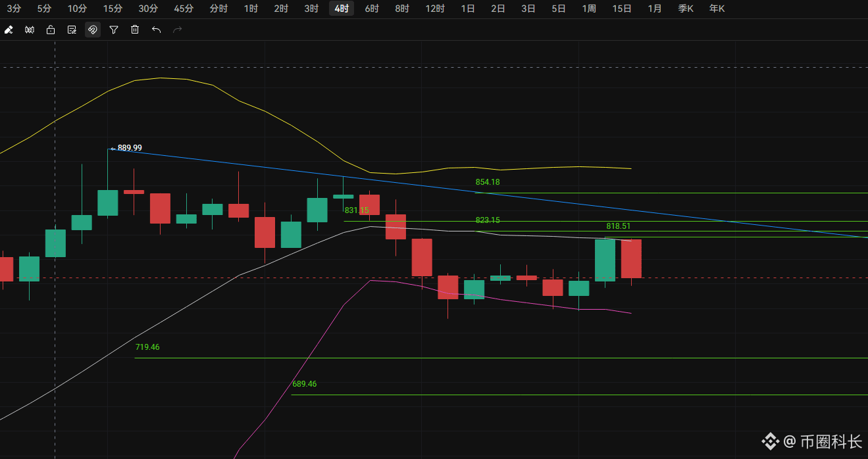The height and width of the screenshot is (459, 868).
Task: Select the 分时 chart tab
Action: pyautogui.click(x=218, y=9)
